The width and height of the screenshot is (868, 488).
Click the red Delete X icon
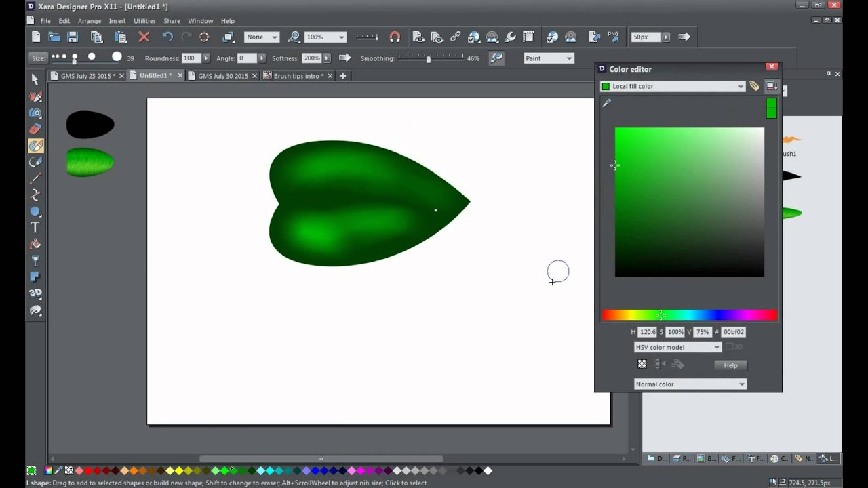[144, 37]
